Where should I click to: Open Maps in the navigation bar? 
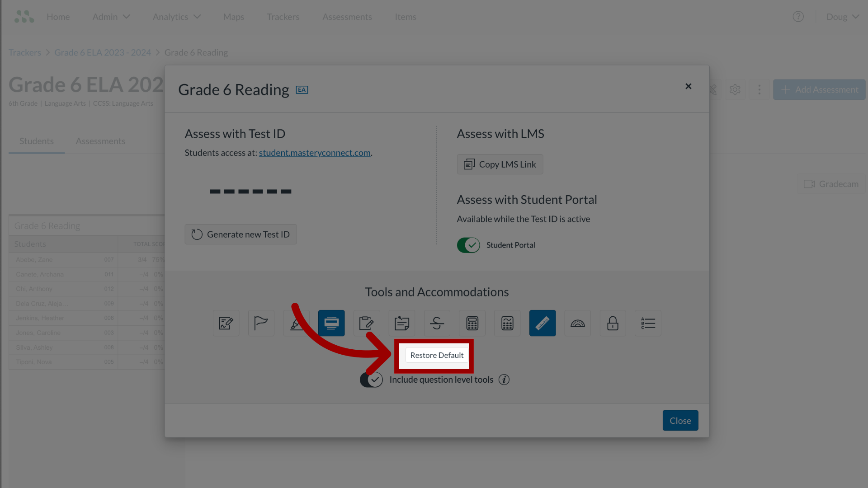point(234,17)
